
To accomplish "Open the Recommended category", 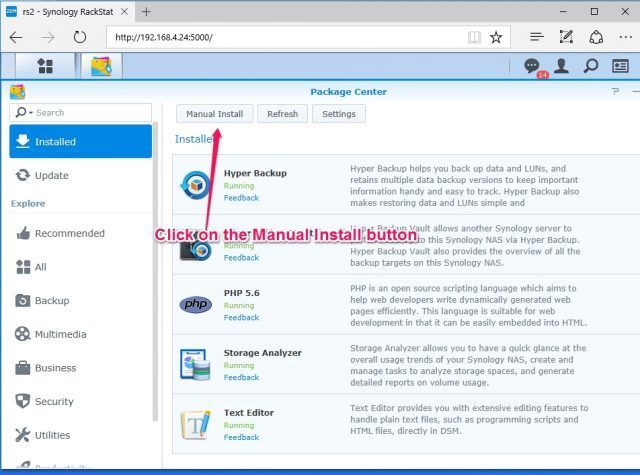I will [x=80, y=233].
